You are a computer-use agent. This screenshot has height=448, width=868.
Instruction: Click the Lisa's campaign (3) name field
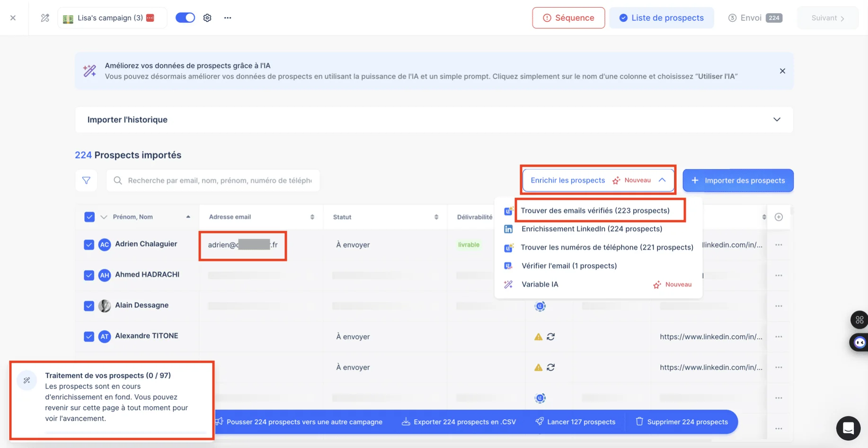point(112,18)
